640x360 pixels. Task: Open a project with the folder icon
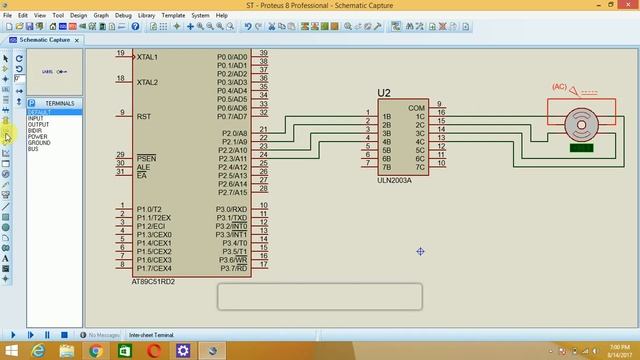pyautogui.click(x=19, y=27)
